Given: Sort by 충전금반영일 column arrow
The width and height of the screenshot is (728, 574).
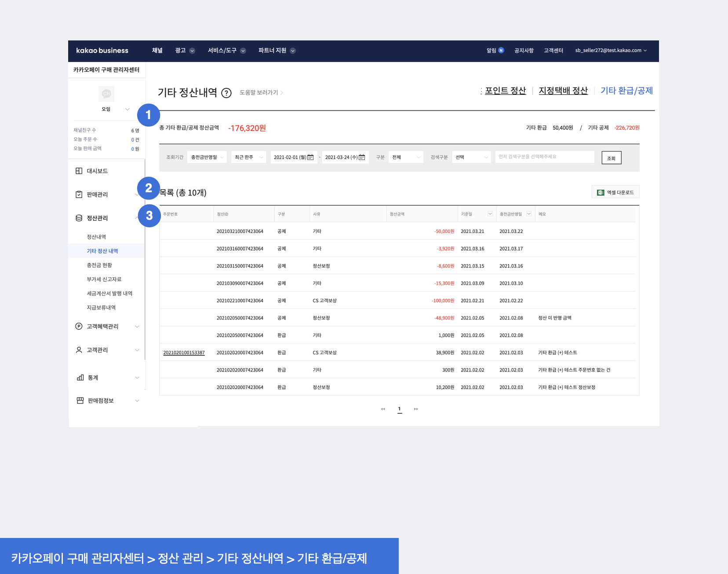Looking at the screenshot, I should [529, 214].
